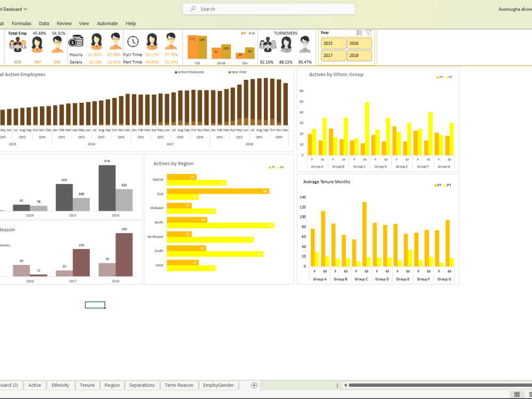This screenshot has width=532, height=399.
Task: Click the male avatar above 87.08% hourly
Action: click(115, 41)
